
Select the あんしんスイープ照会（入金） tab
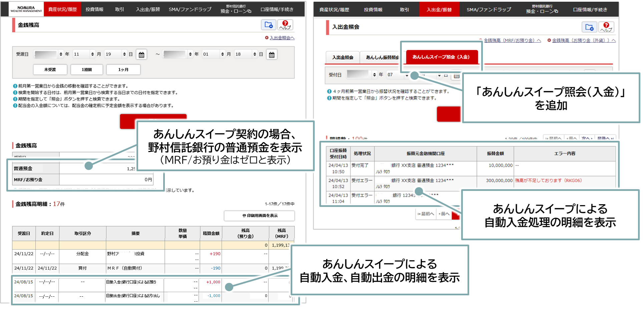(x=441, y=57)
